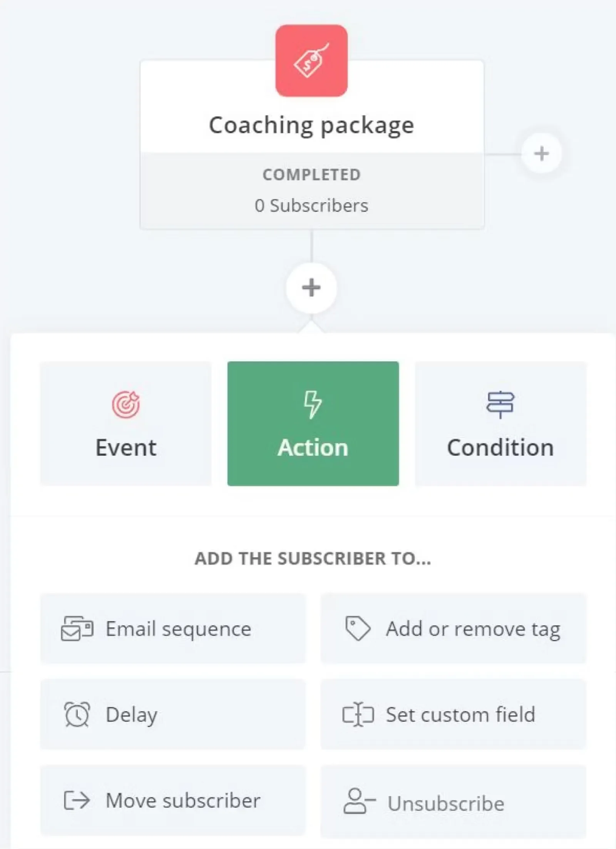Click the plus button beside Coaching package
This screenshot has width=616, height=849.
click(541, 154)
